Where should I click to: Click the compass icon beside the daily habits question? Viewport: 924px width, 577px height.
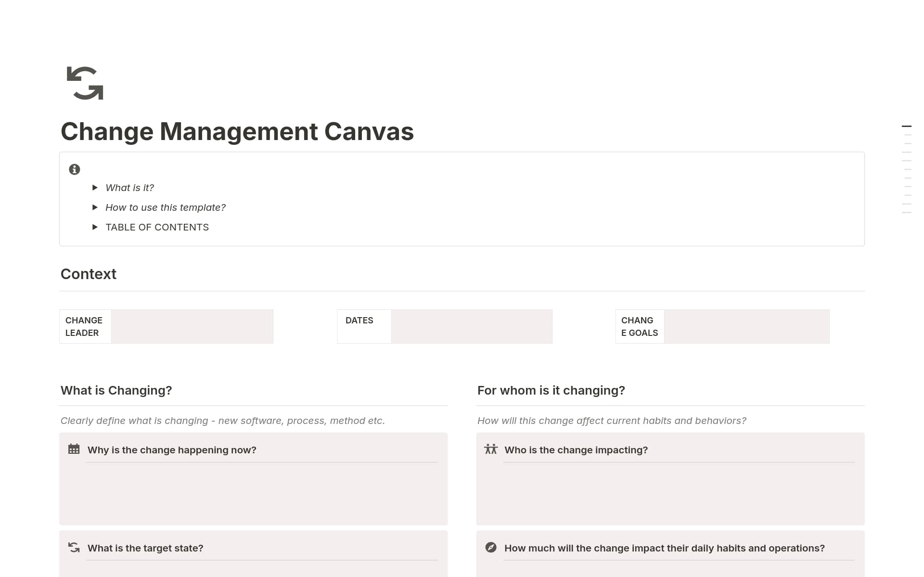pos(491,547)
